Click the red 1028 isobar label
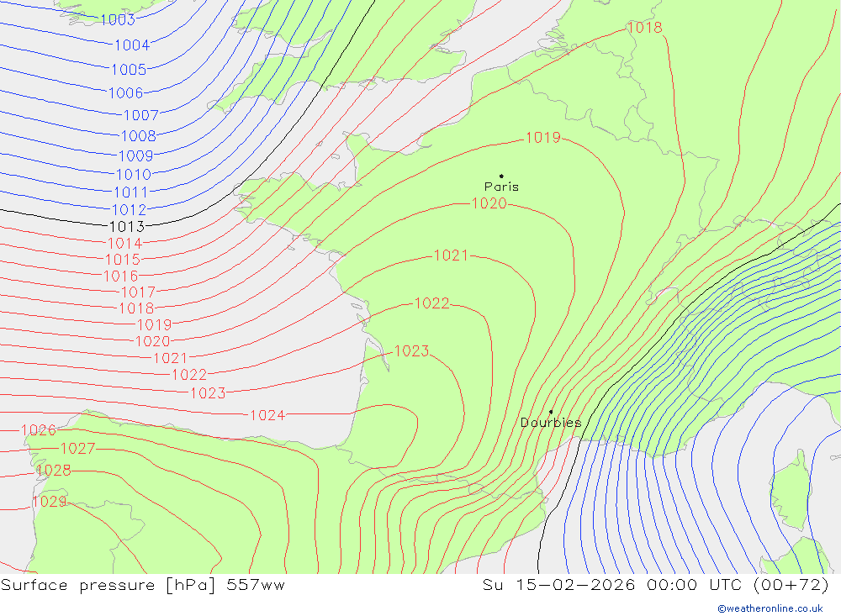 pyautogui.click(x=53, y=471)
